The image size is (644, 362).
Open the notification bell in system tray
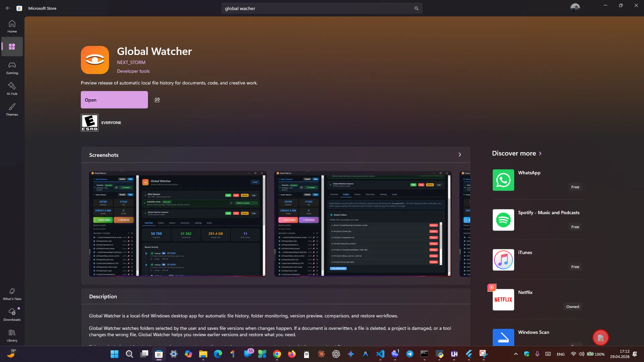click(x=635, y=354)
